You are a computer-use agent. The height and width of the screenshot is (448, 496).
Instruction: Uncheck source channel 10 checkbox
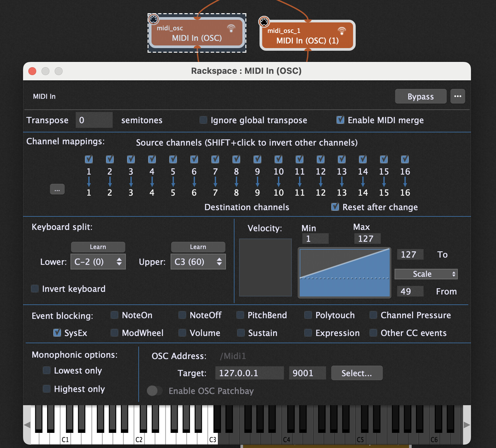tap(279, 159)
